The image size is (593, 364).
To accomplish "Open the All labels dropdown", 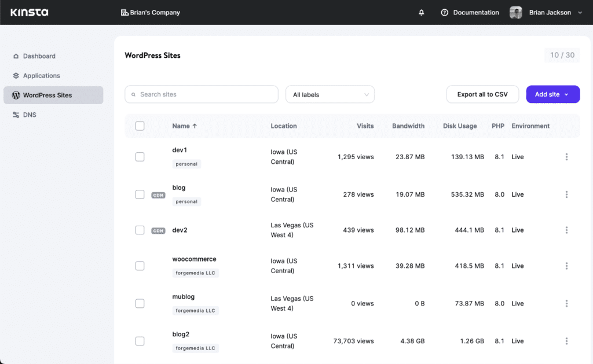I will [330, 94].
